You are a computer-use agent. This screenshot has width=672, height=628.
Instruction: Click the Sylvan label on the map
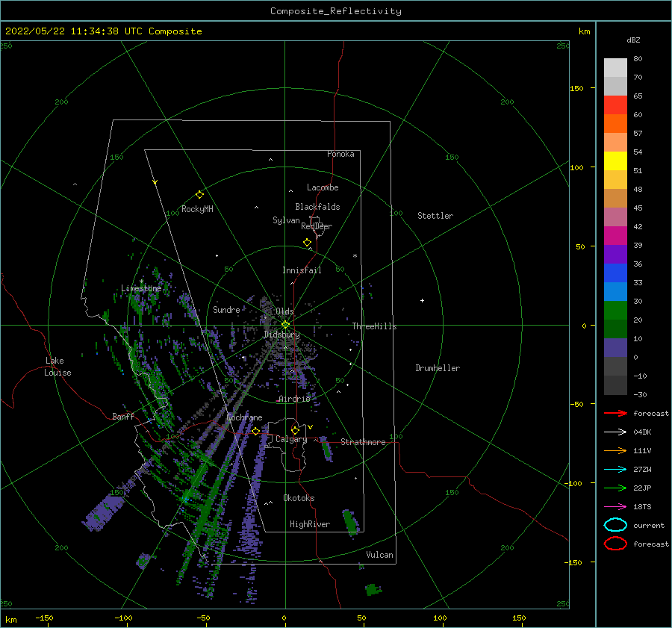point(286,220)
